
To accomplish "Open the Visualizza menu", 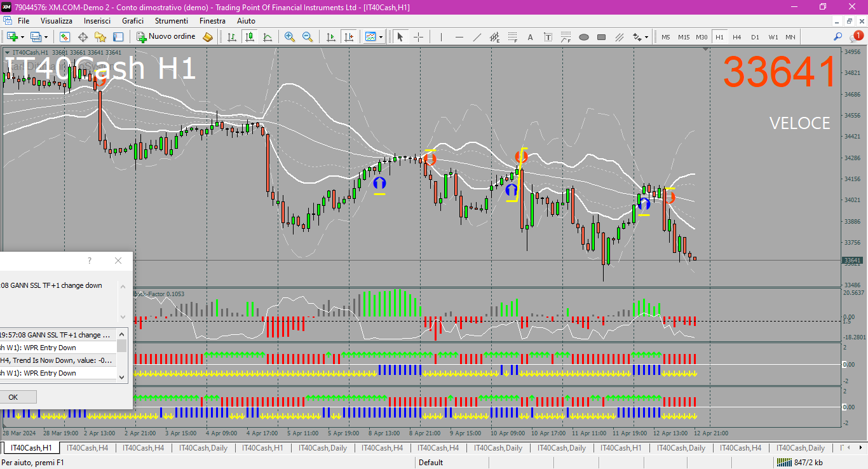I will [57, 21].
